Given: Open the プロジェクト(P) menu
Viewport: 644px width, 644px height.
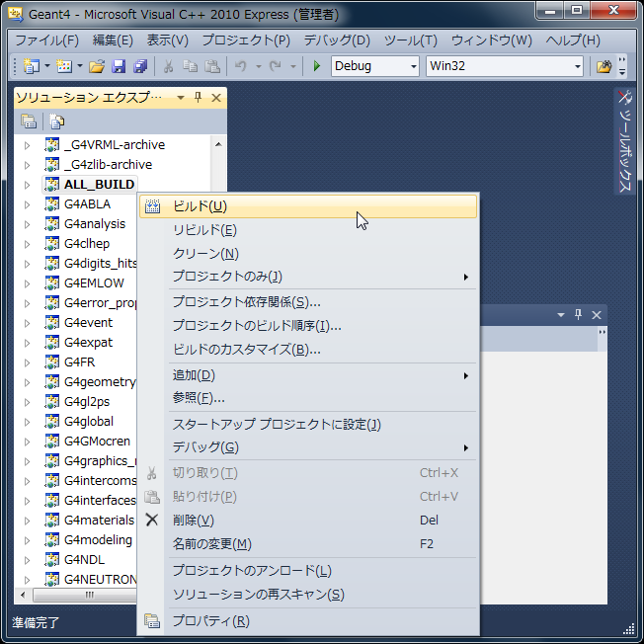Looking at the screenshot, I should click(246, 40).
